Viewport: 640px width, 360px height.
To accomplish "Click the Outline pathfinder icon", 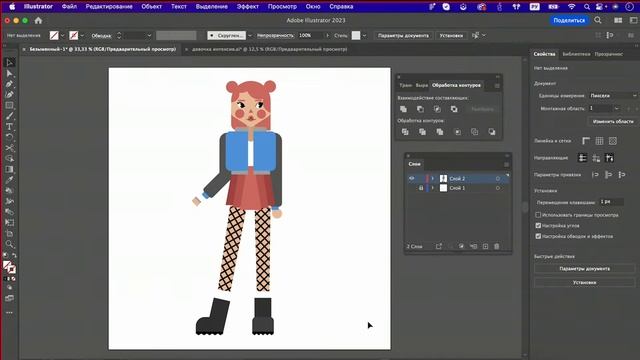I will tap(474, 132).
